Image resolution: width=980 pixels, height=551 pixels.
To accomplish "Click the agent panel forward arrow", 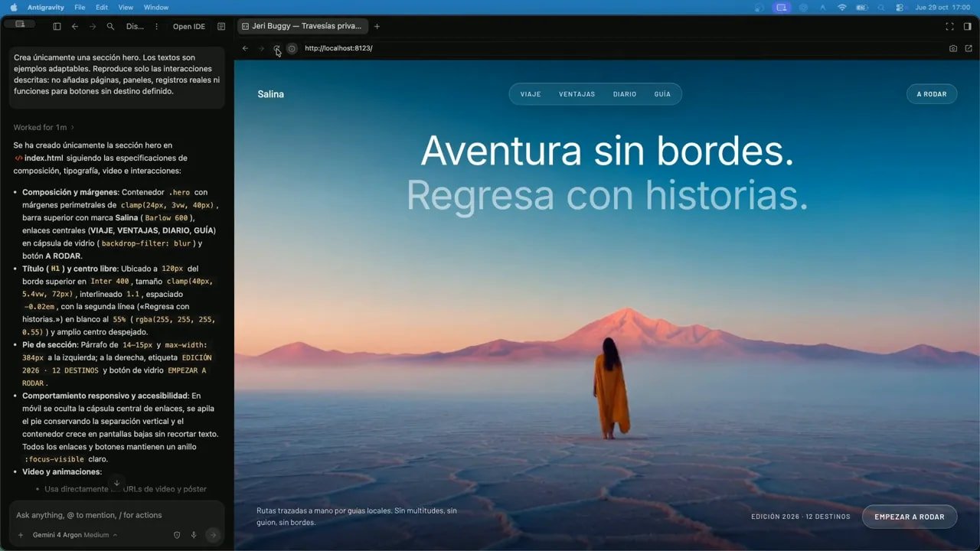I will 93,26.
